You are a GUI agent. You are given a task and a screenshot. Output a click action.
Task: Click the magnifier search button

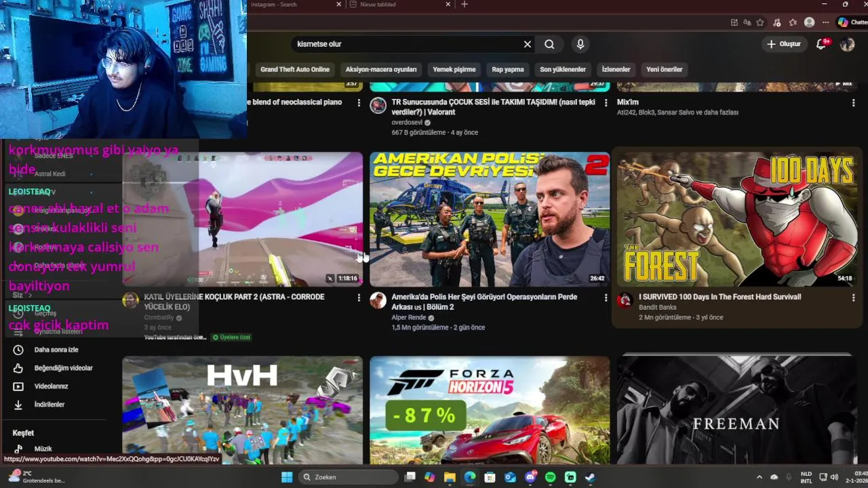pyautogui.click(x=549, y=44)
